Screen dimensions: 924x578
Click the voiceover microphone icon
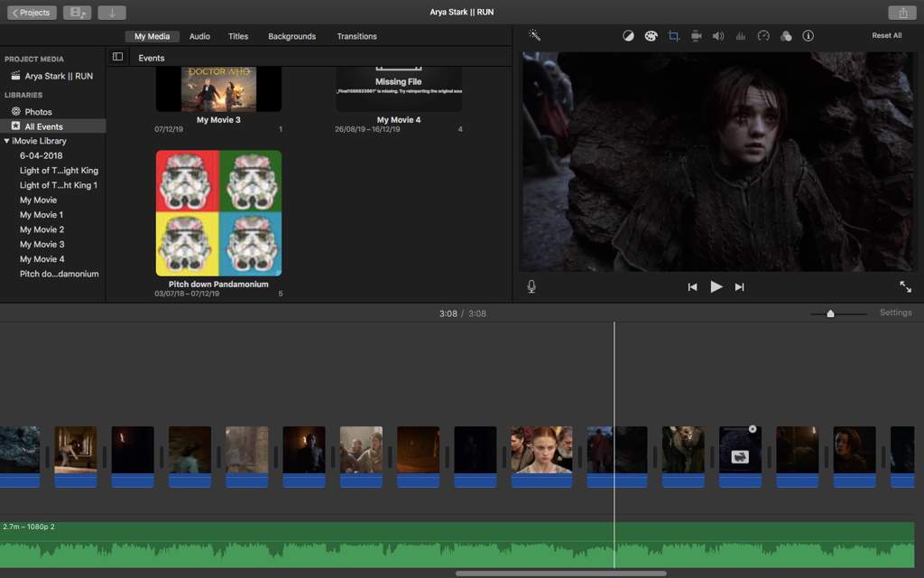tap(531, 286)
